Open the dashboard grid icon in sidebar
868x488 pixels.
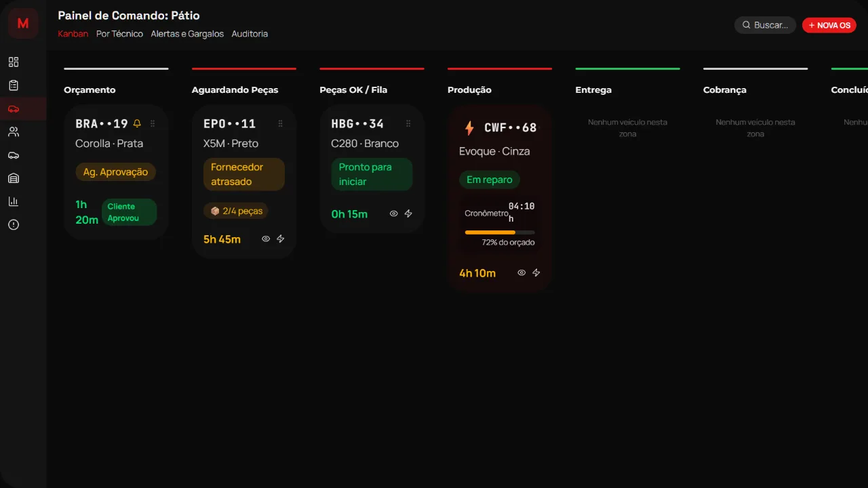pyautogui.click(x=14, y=62)
